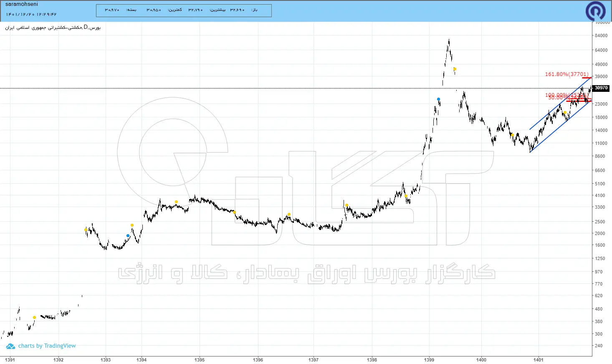Click the 23000 price axis label

coord(601,104)
